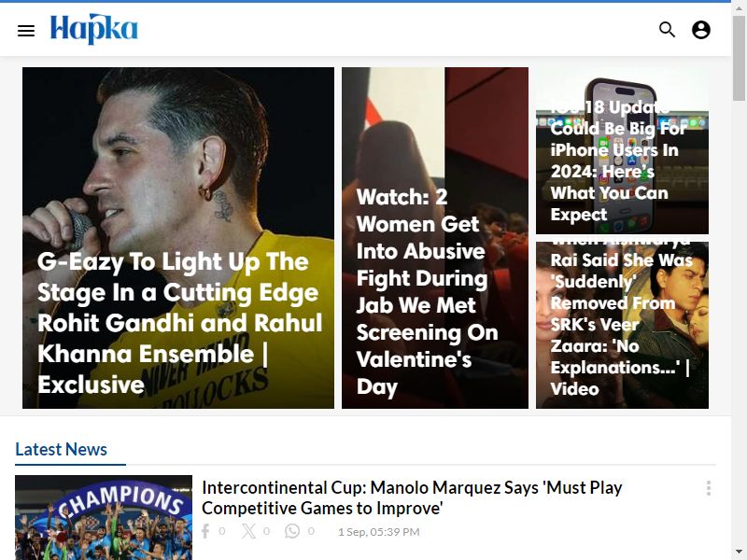Share Intercontinental Cup article via WhatsApp

tap(292, 531)
